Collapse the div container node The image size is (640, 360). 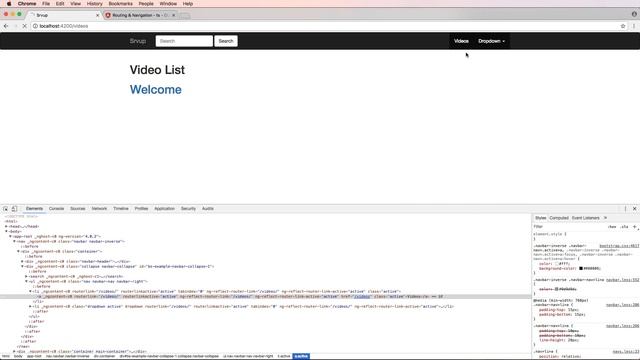coord(18,251)
